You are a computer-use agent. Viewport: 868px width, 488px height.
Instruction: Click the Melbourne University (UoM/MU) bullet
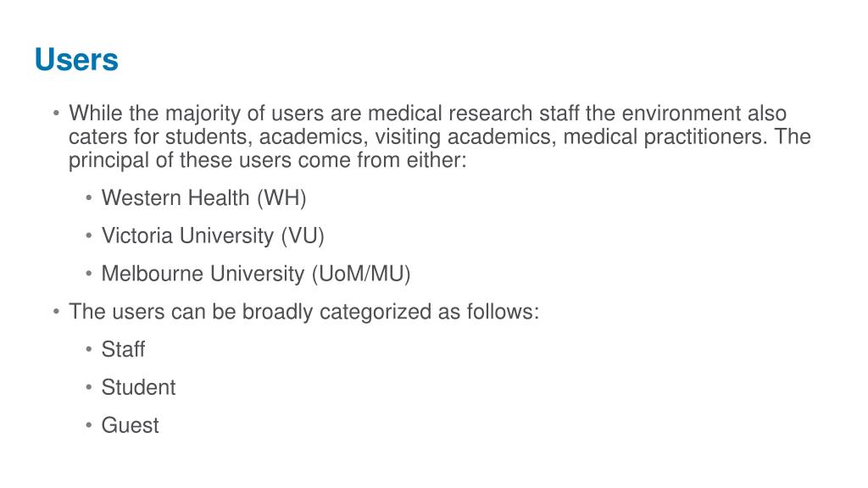point(256,274)
